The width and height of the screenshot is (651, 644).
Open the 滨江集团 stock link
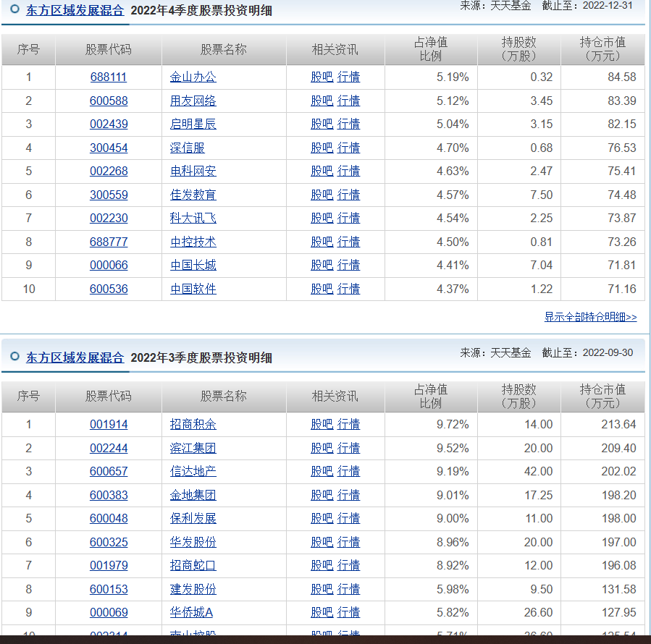pyautogui.click(x=193, y=448)
